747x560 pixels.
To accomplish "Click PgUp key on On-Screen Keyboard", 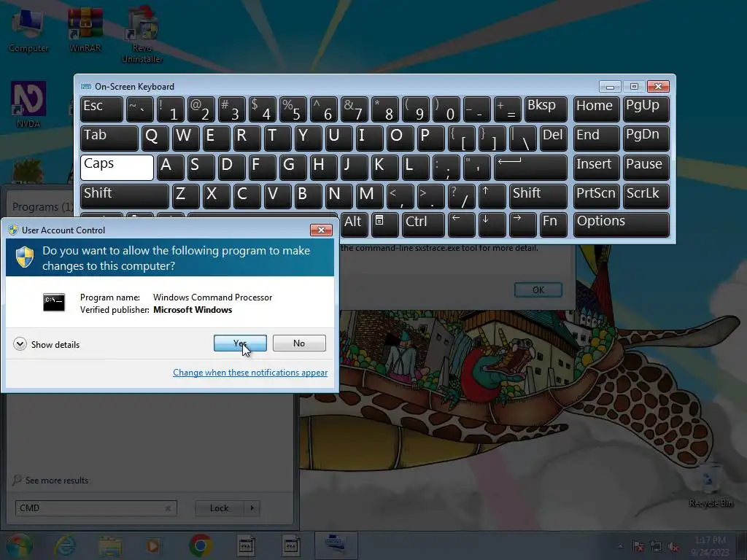I will click(x=646, y=109).
